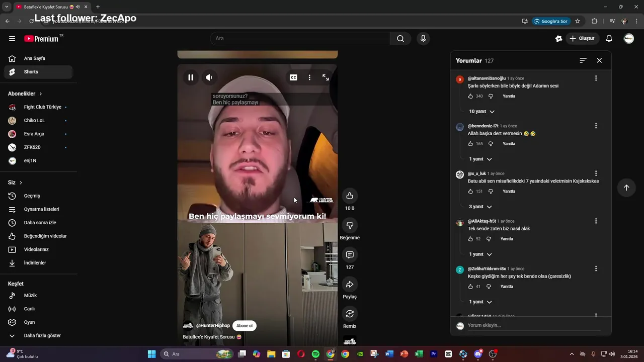The width and height of the screenshot is (644, 362).
Task: Expand the 10 yanıt replies
Action: click(481, 112)
